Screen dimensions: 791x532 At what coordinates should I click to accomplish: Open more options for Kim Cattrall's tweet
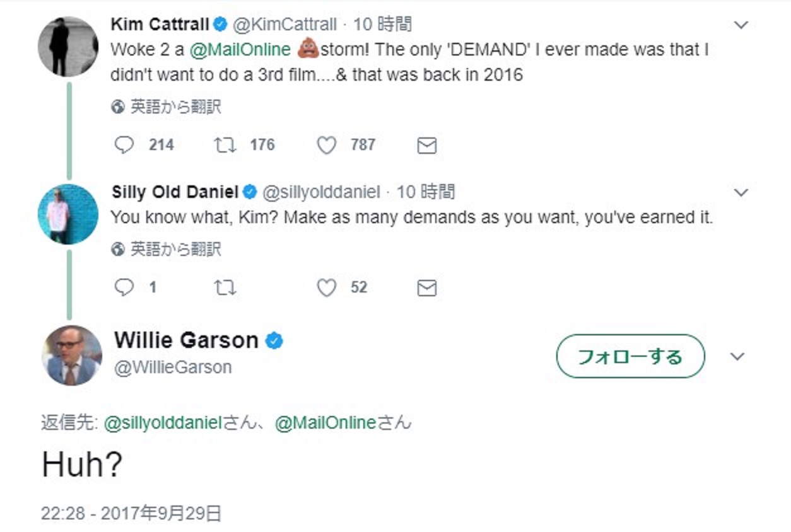[x=741, y=25]
